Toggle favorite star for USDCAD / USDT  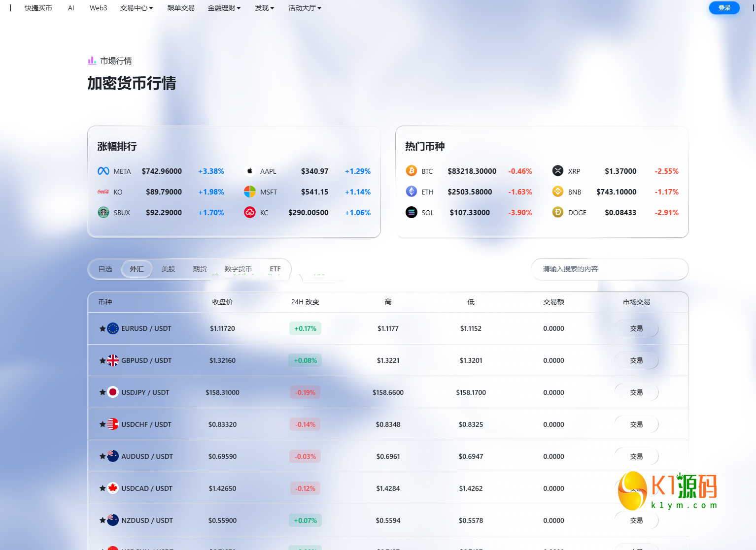coord(103,488)
